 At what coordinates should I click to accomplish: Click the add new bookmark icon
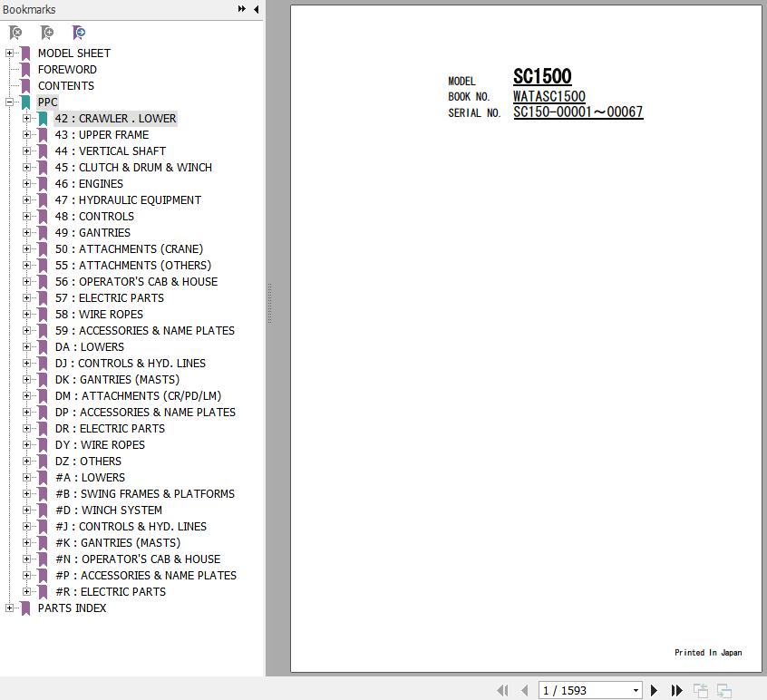pos(47,33)
